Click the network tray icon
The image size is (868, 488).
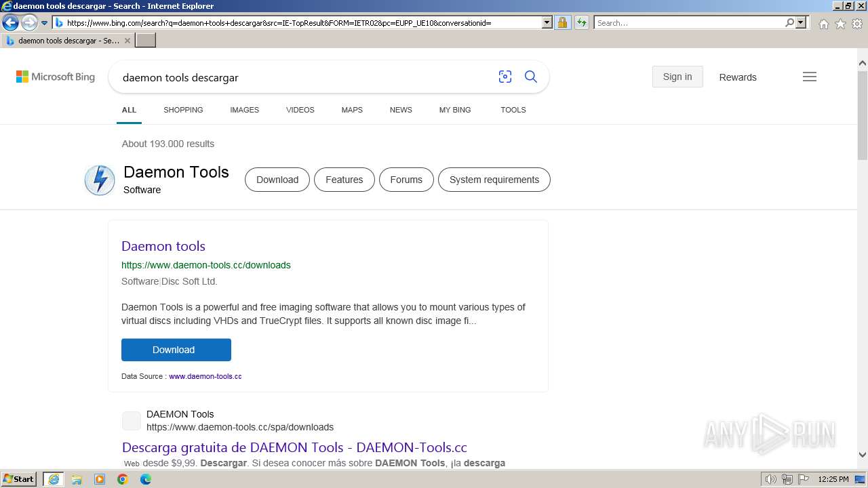[x=787, y=479]
